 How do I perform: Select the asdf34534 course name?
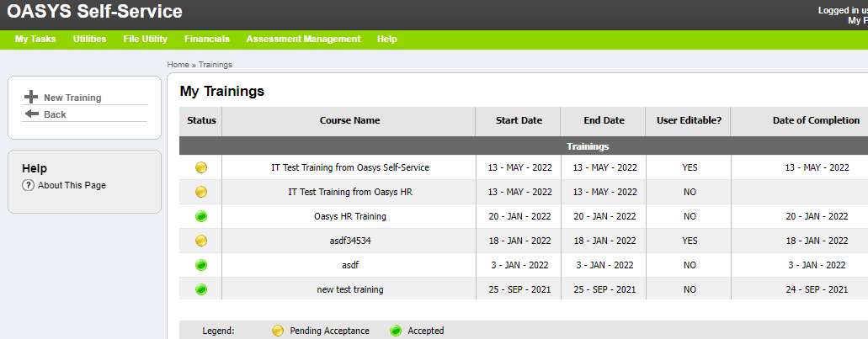pos(350,241)
